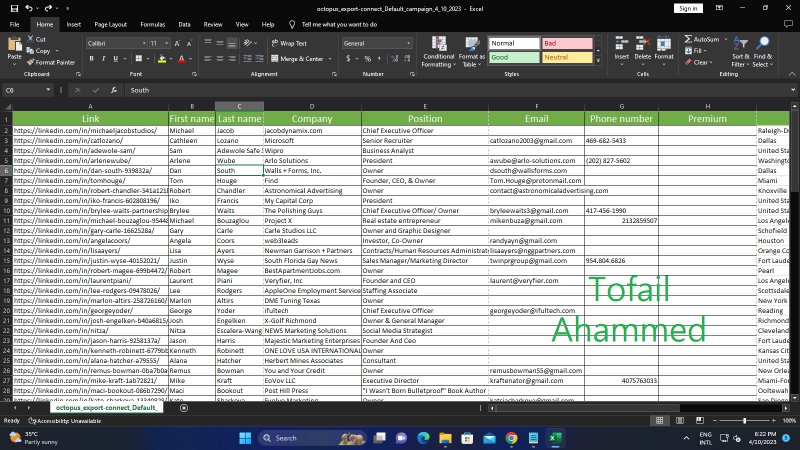Select the Format Painter tool

[51, 62]
